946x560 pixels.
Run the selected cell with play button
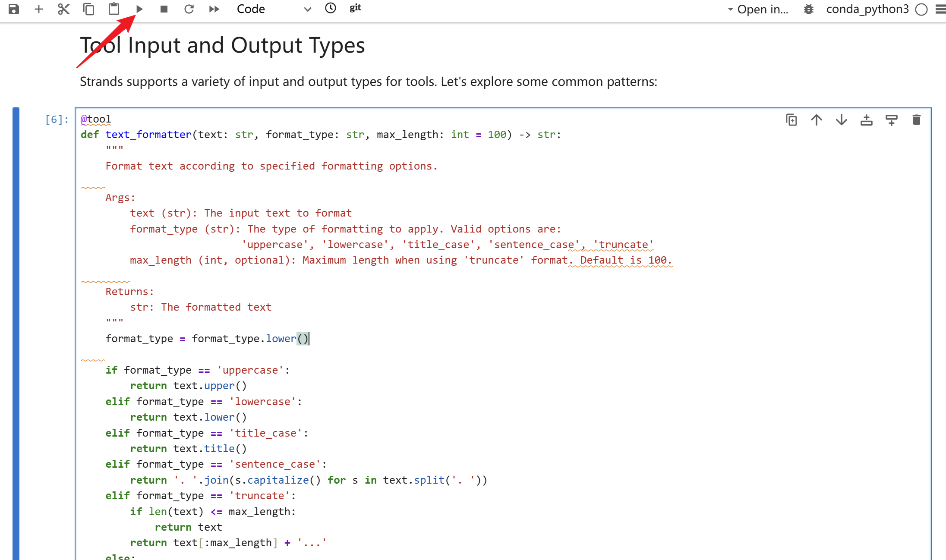point(139,9)
